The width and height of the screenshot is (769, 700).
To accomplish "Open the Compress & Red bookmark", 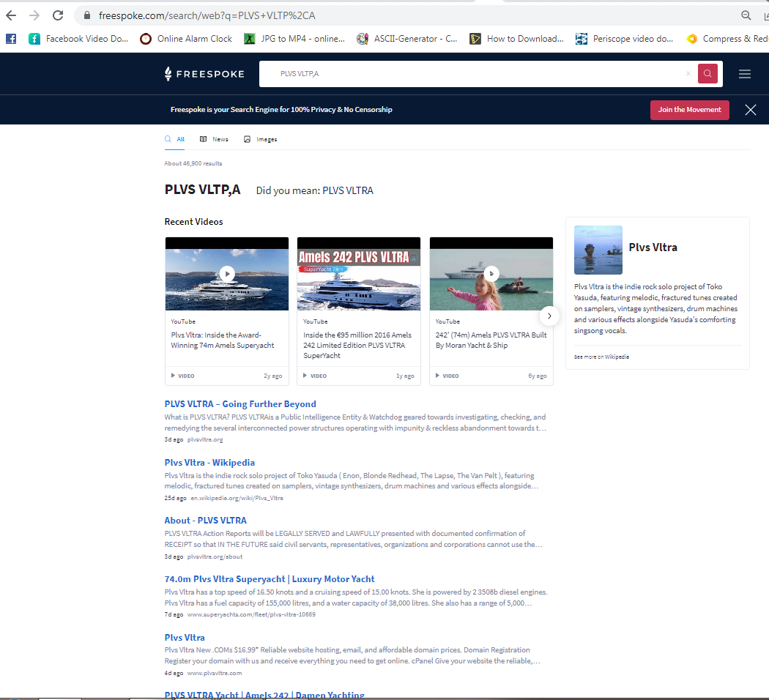I will tap(727, 39).
